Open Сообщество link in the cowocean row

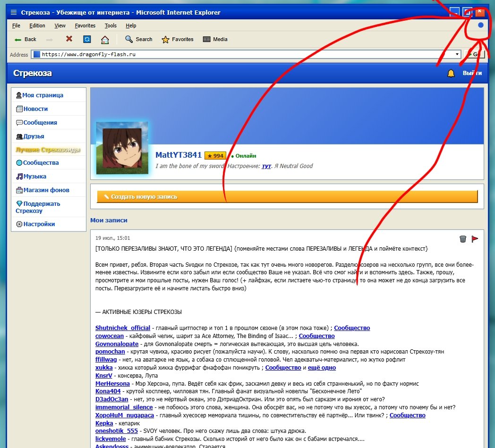(x=316, y=336)
